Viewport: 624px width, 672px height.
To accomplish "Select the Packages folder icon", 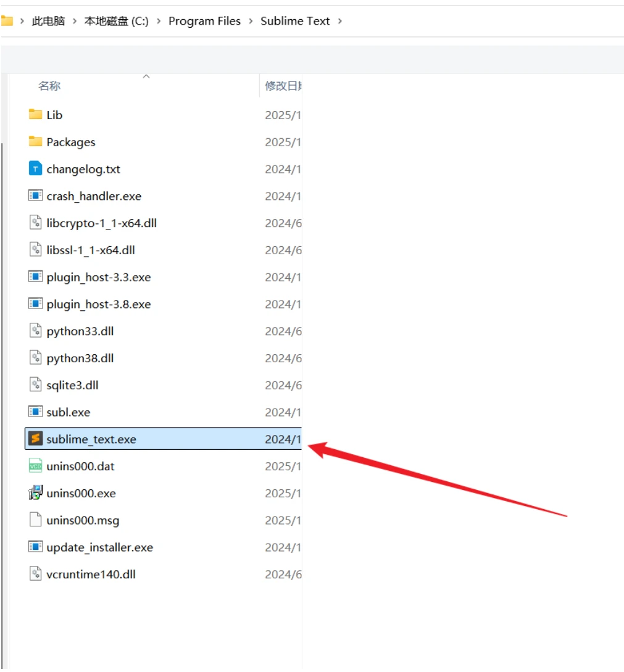I will point(35,141).
